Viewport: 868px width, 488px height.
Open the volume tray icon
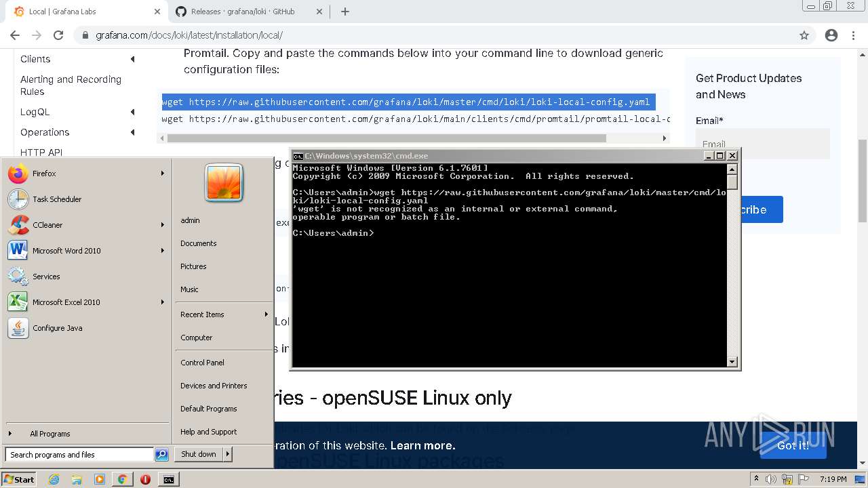point(771,479)
